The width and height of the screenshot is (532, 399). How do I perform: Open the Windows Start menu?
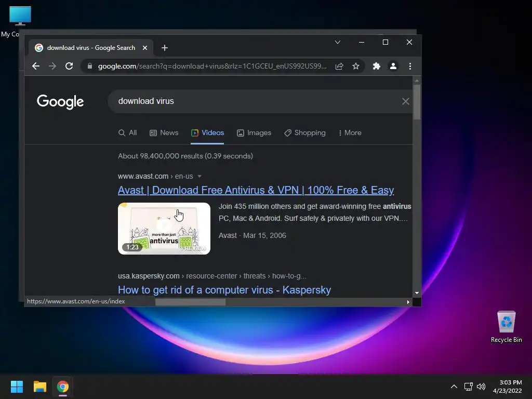pyautogui.click(x=17, y=387)
